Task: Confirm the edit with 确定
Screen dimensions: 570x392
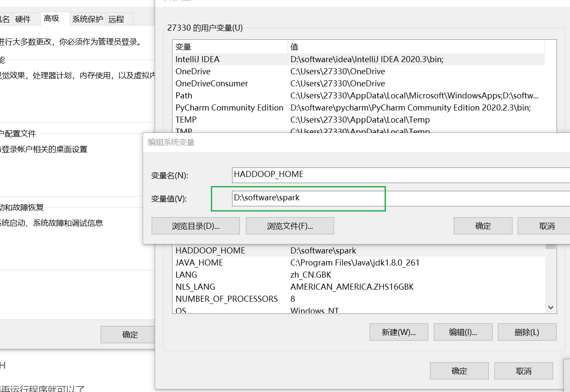Action: pos(483,225)
